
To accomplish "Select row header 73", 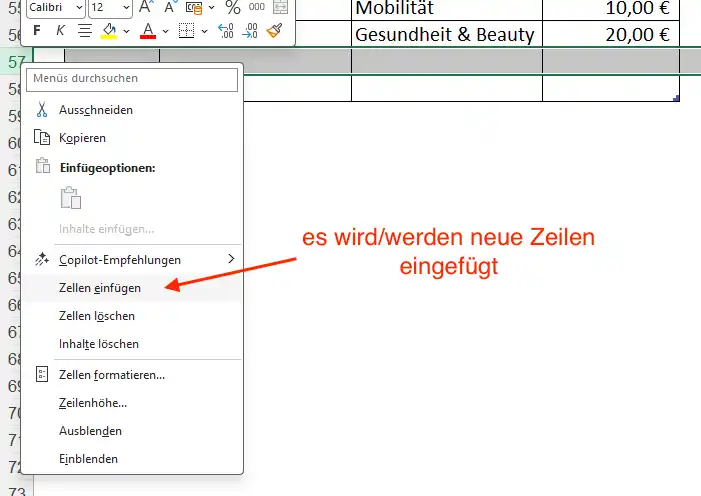I will (x=16, y=491).
